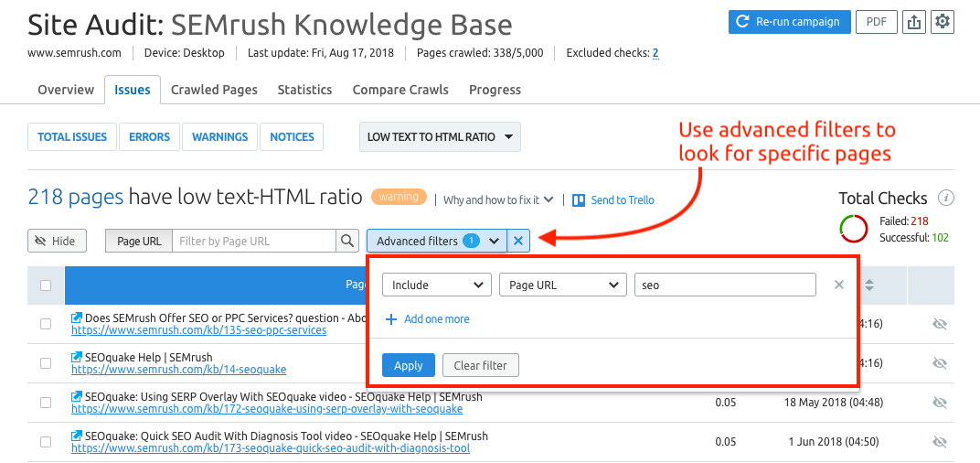Switch to the Overview tab
This screenshot has width=980, height=463.
pos(66,90)
